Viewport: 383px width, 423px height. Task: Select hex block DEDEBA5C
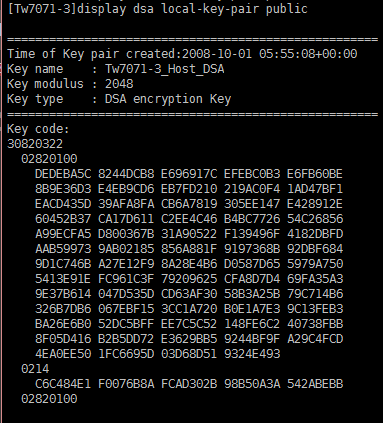(x=63, y=174)
